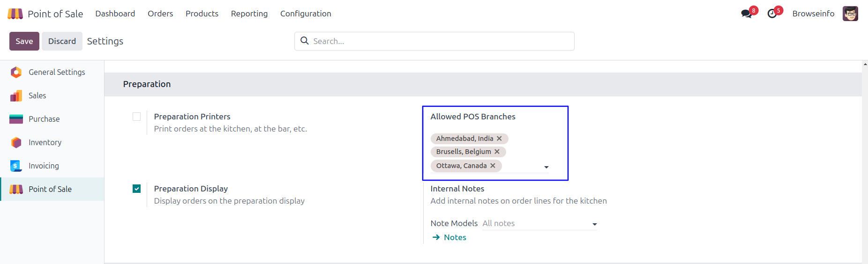This screenshot has height=264, width=868.
Task: Open the Note Models dropdown
Action: pos(594,224)
